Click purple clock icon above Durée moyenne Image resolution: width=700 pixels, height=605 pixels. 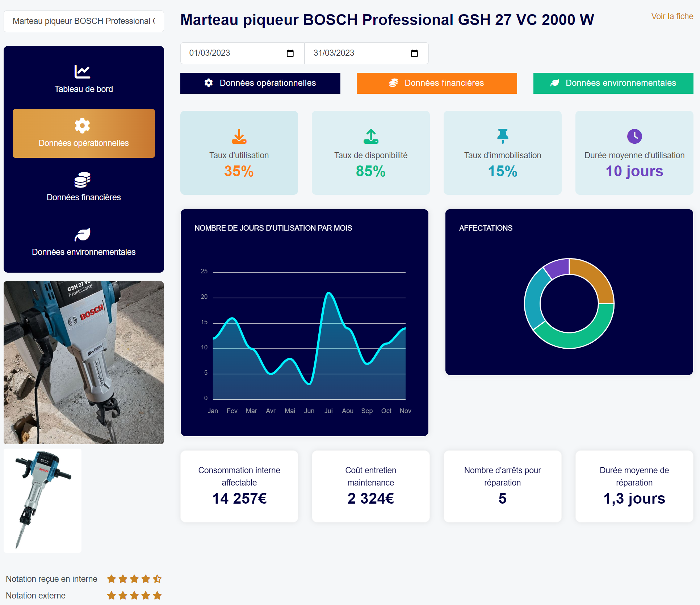click(x=634, y=136)
